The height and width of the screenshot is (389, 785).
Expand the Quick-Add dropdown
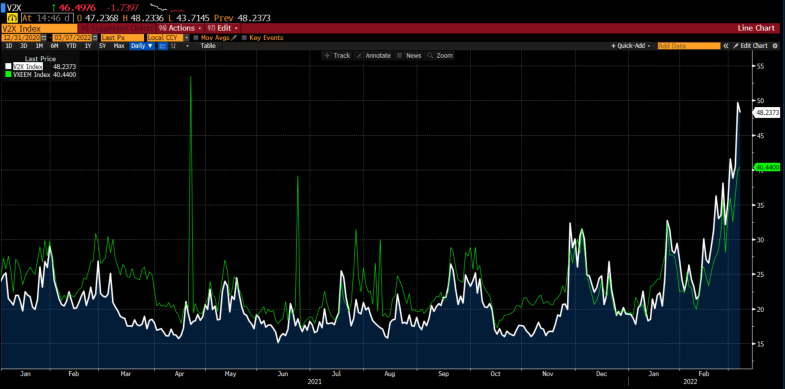pyautogui.click(x=630, y=46)
